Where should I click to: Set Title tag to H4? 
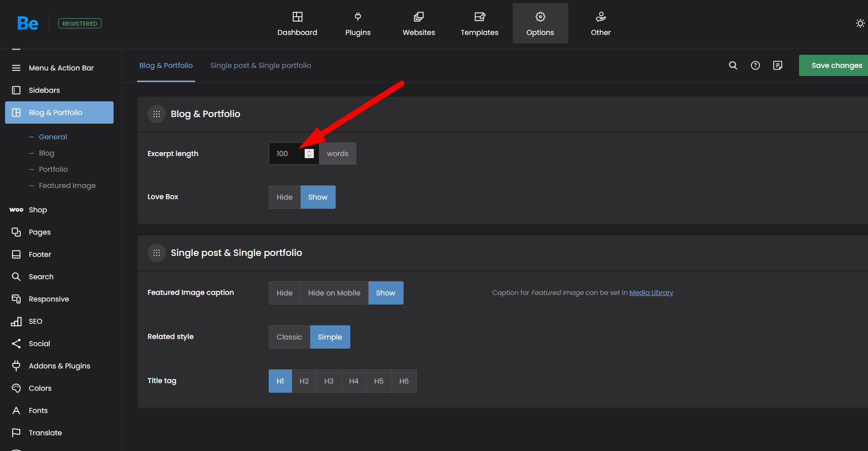(354, 381)
